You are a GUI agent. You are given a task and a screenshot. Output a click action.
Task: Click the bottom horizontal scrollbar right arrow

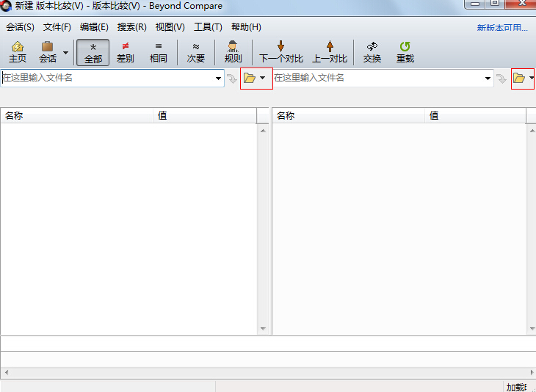532,372
